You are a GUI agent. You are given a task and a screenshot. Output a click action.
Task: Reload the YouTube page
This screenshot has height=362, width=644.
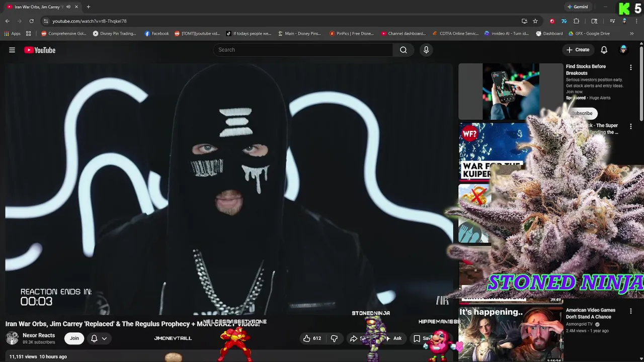pyautogui.click(x=31, y=21)
